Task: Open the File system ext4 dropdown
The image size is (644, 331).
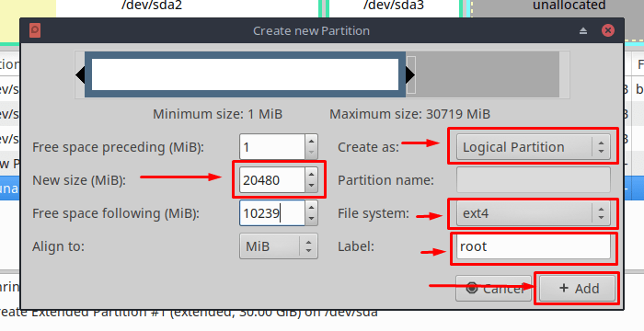Action: click(533, 213)
